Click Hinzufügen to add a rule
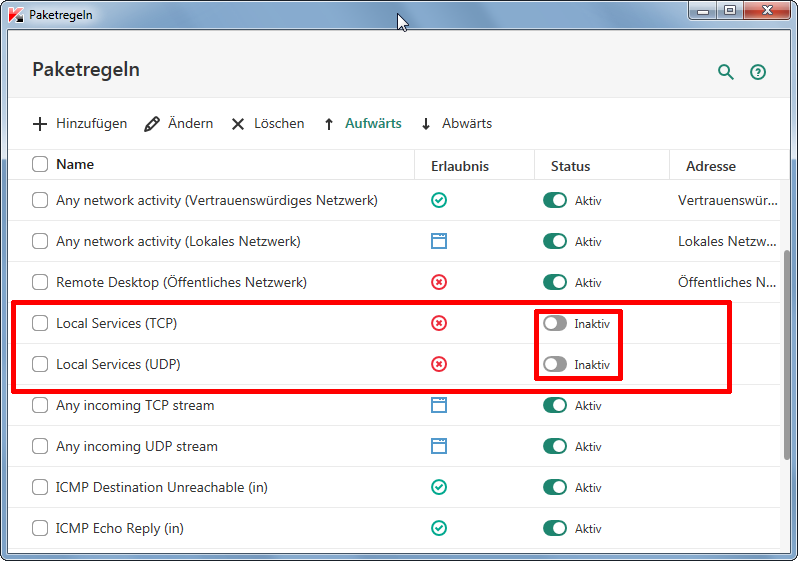The height and width of the screenshot is (561, 798). point(80,124)
